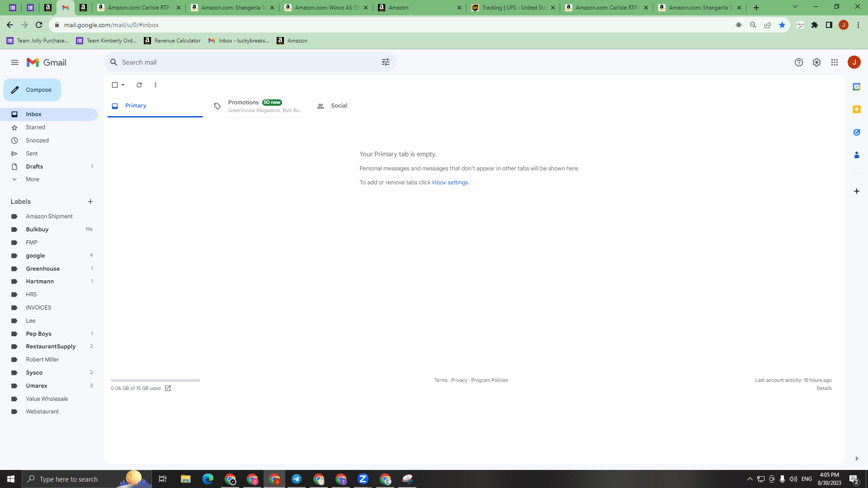The height and width of the screenshot is (488, 868).
Task: Toggle the select all checkbox
Action: tap(115, 85)
